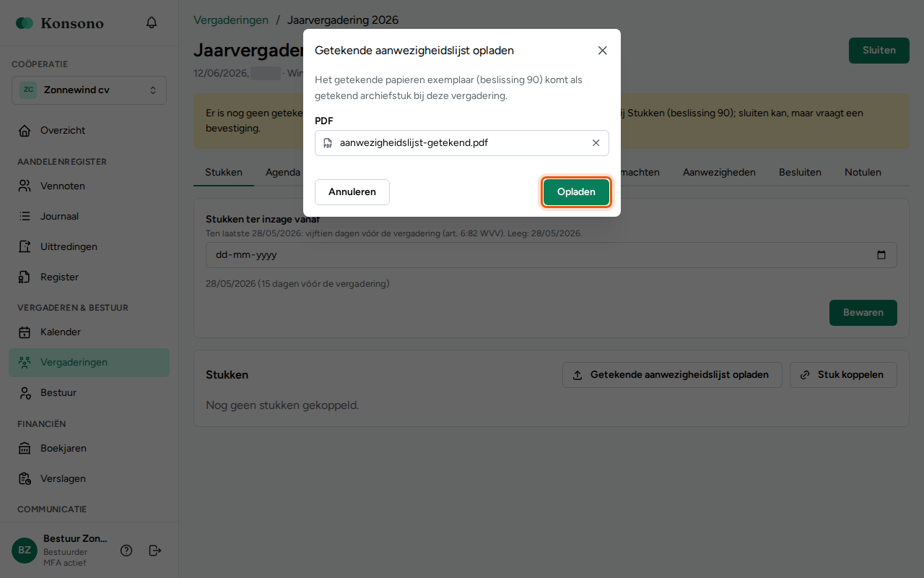This screenshot has width=924, height=578.
Task: Click the Bewaren button
Action: (x=863, y=313)
